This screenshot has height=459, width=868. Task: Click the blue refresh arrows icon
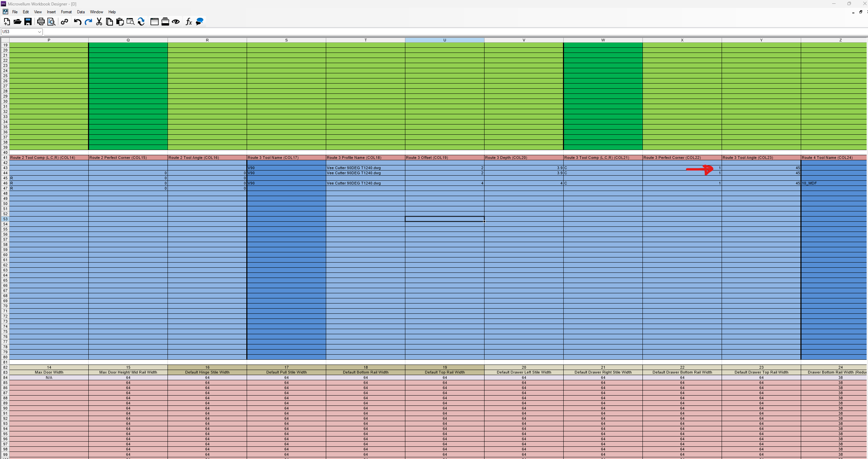(x=141, y=22)
